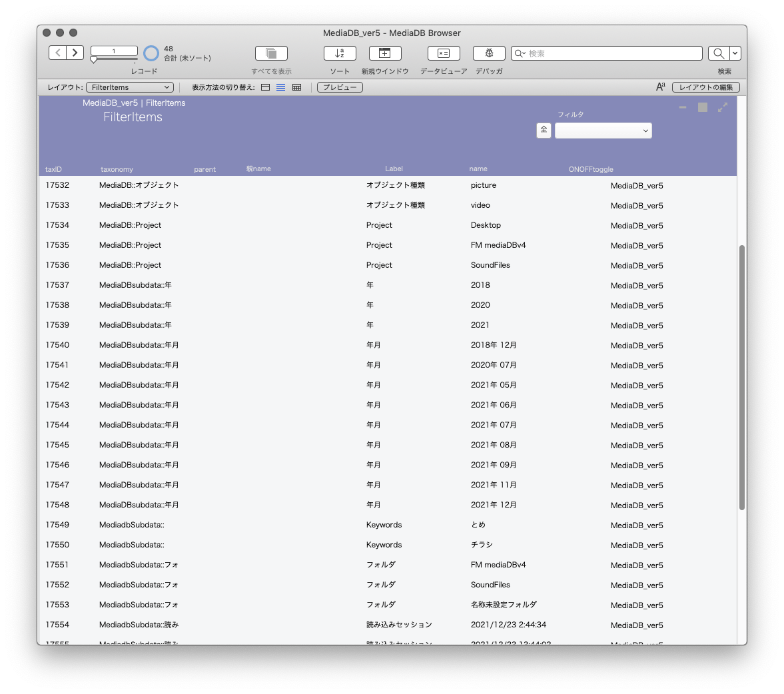Open the Data Viewer (データビューア) icon
Screen dimensions: 784x694
[x=444, y=53]
